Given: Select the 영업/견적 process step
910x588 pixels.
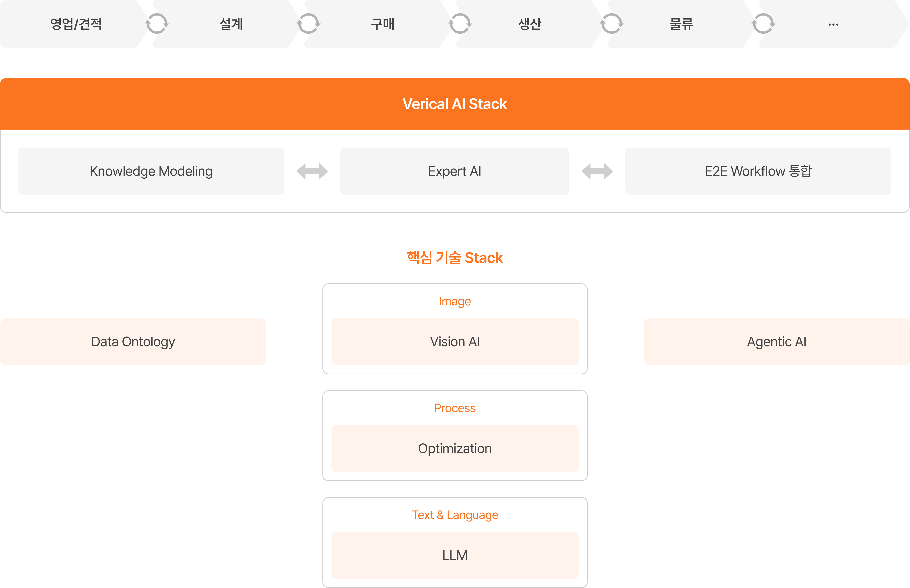Looking at the screenshot, I should pos(76,24).
